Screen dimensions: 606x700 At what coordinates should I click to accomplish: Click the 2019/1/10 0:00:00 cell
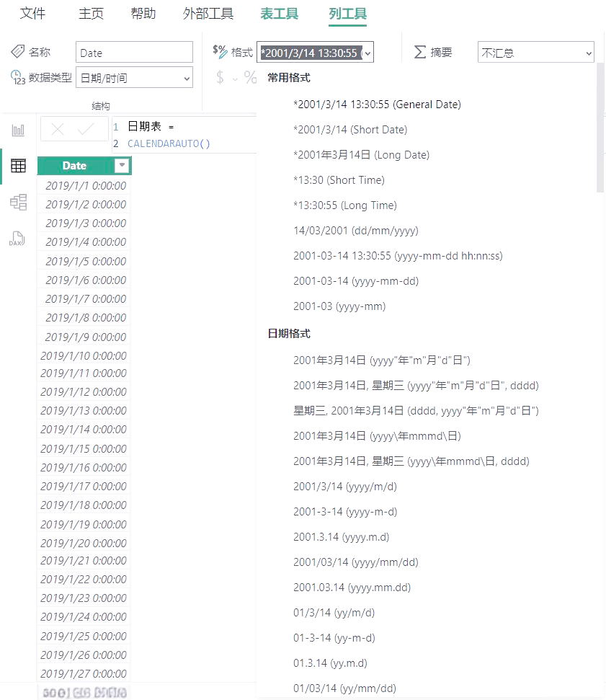point(84,356)
